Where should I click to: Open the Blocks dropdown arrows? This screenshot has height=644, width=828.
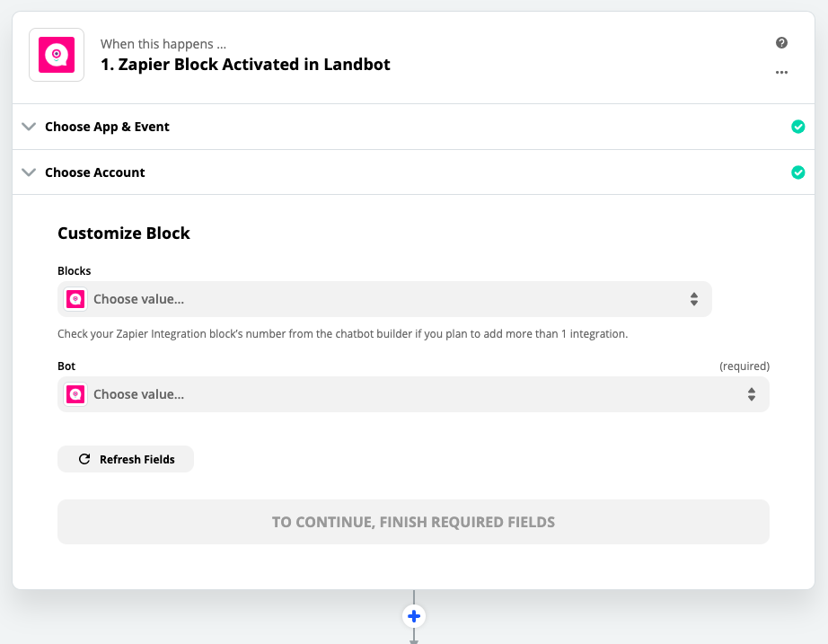click(694, 299)
